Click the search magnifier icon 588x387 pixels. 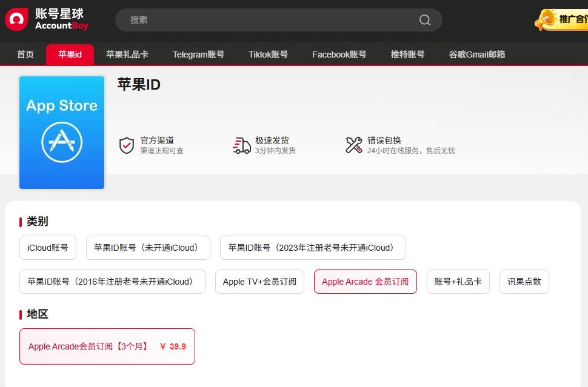424,20
